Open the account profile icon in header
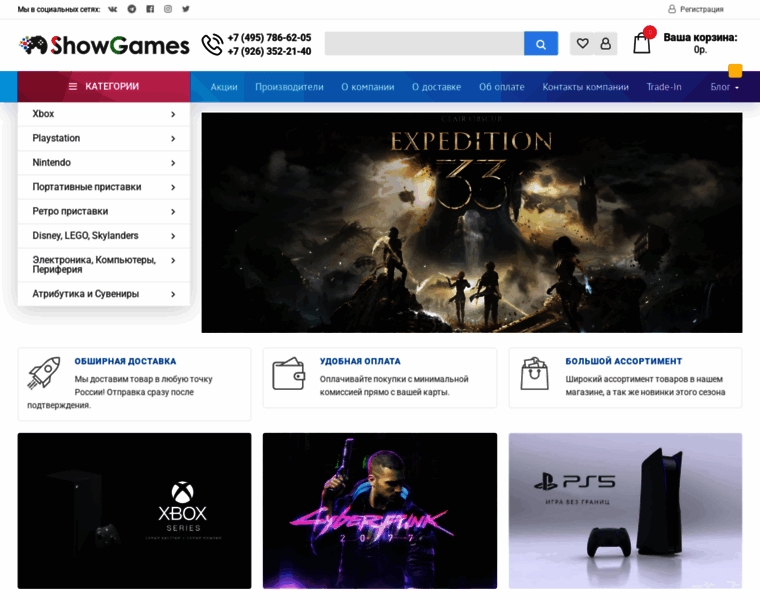The height and width of the screenshot is (600, 760). (605, 44)
